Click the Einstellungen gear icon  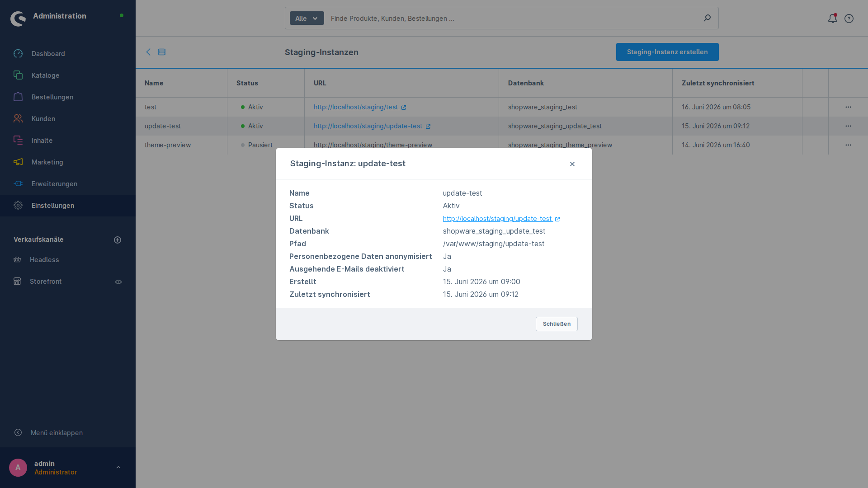(18, 206)
